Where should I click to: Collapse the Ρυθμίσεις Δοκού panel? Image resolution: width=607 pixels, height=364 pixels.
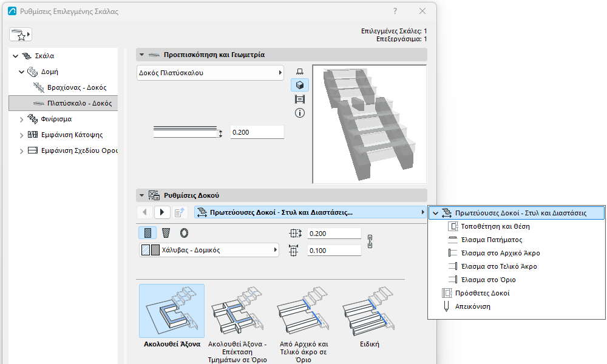coord(141,195)
